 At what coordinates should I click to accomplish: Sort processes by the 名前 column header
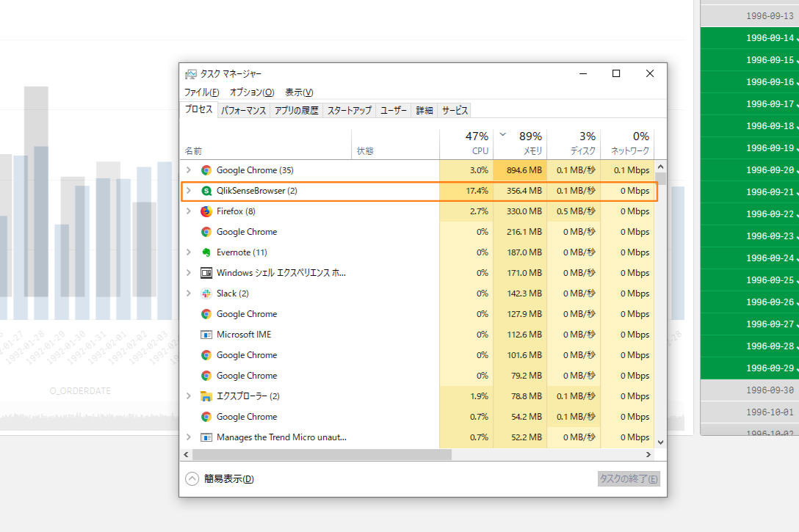coord(266,144)
